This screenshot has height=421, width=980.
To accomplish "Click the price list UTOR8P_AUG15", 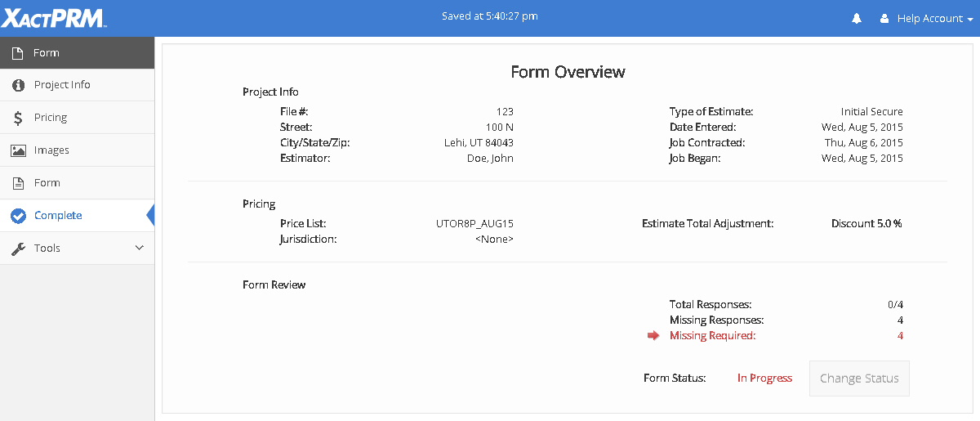I will pyautogui.click(x=474, y=223).
